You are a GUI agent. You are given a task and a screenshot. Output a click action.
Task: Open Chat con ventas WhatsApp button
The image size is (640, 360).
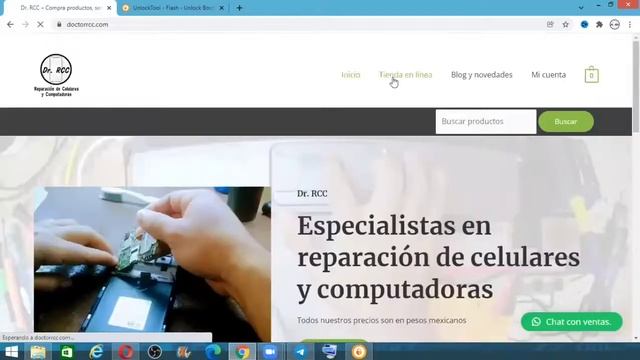tap(571, 322)
